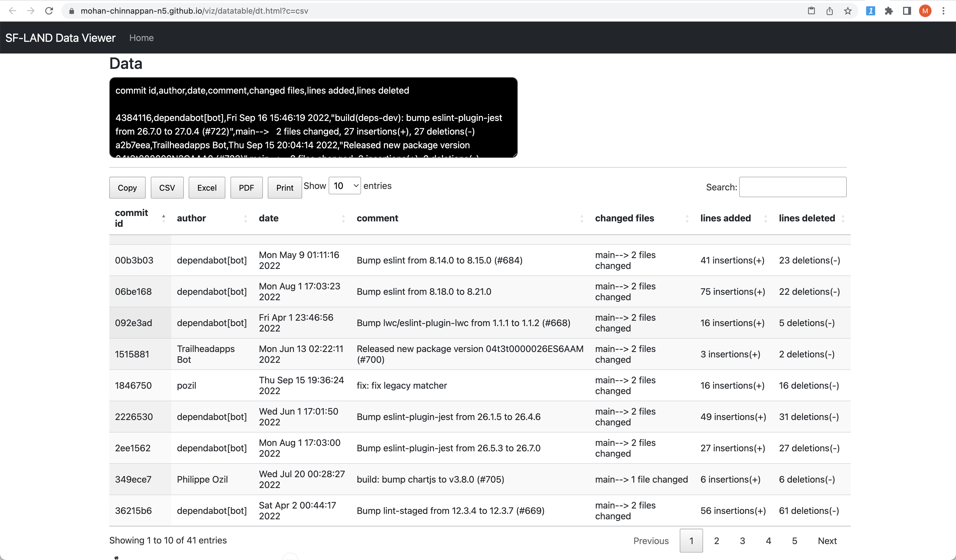
Task: Click the browser back arrow
Action: pos(12,11)
